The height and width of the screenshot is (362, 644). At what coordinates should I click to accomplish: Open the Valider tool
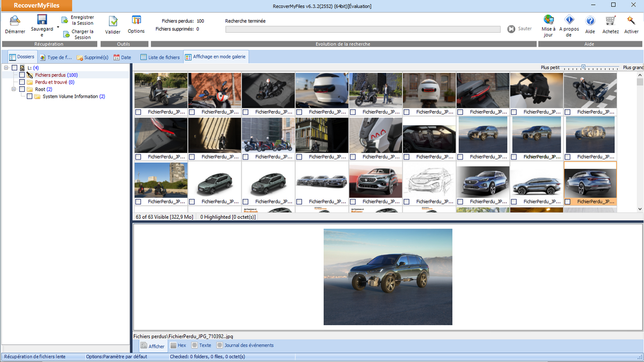tap(113, 25)
